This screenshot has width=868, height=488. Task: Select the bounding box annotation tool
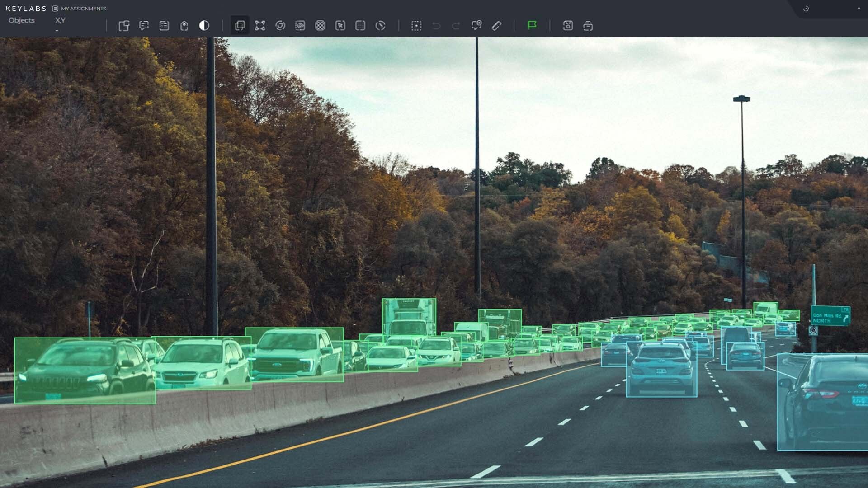pos(240,26)
